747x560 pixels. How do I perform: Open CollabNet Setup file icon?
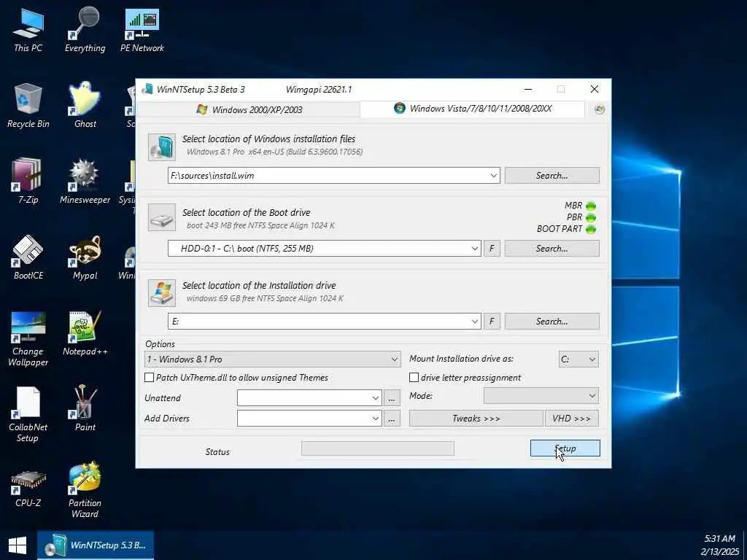point(28,414)
